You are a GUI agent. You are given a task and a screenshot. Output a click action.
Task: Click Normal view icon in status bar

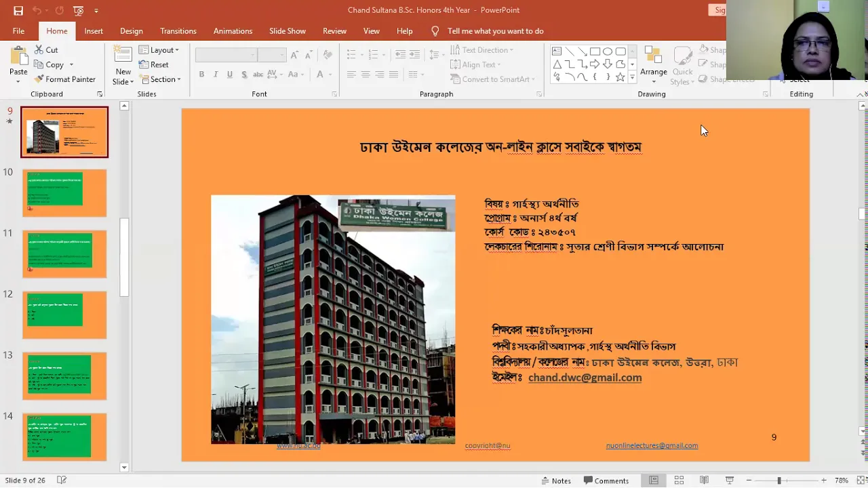coord(654,481)
